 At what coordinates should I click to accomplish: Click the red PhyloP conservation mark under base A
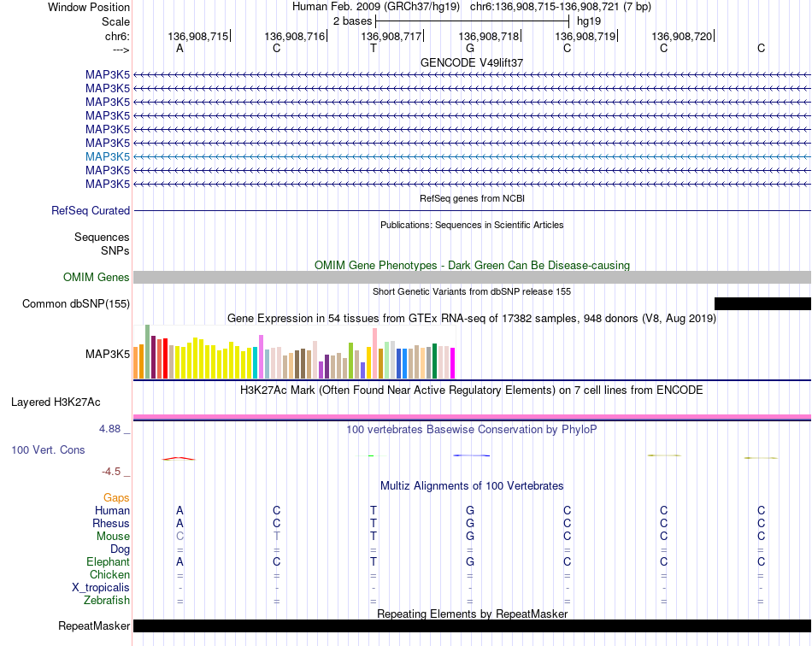tap(179, 459)
